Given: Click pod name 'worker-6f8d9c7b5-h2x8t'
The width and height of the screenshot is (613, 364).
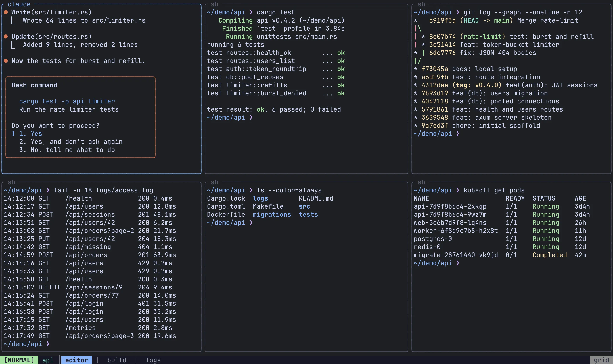Looking at the screenshot, I should click(456, 231).
